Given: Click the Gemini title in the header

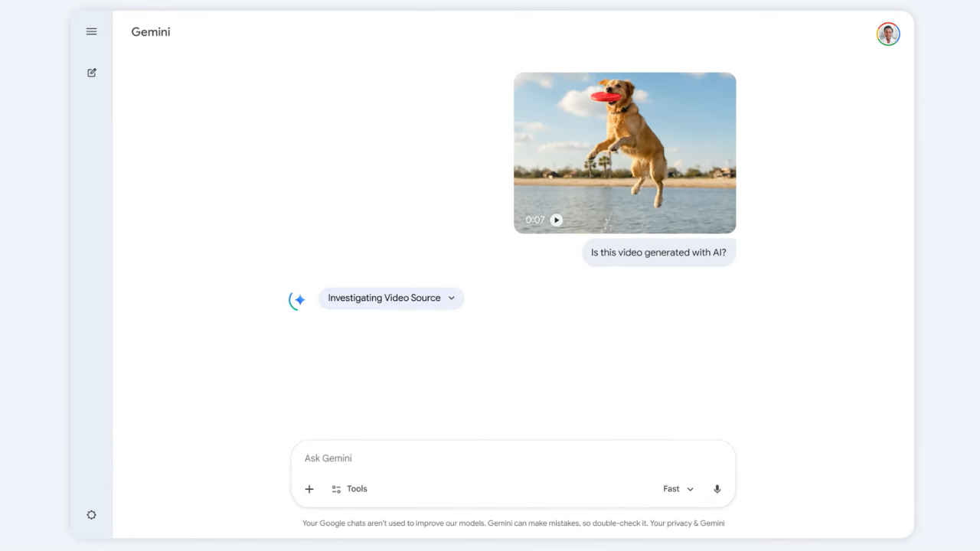Looking at the screenshot, I should tap(151, 32).
